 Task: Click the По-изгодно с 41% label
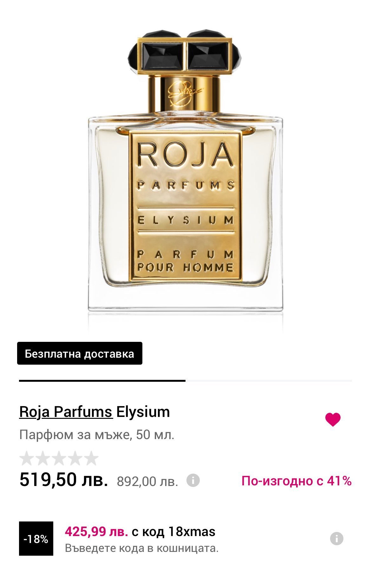(x=296, y=481)
